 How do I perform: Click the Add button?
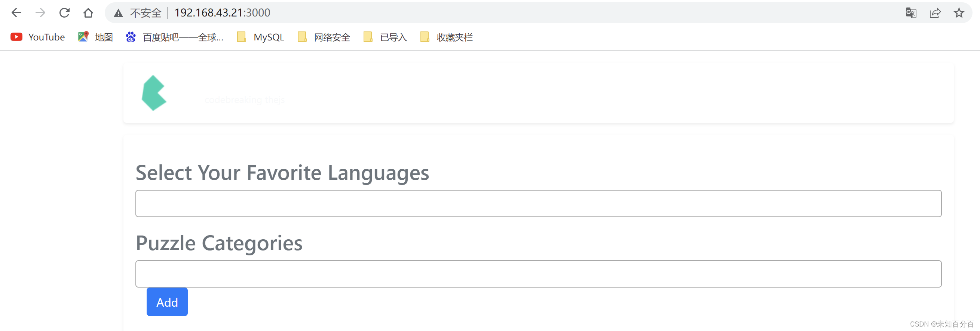[167, 302]
